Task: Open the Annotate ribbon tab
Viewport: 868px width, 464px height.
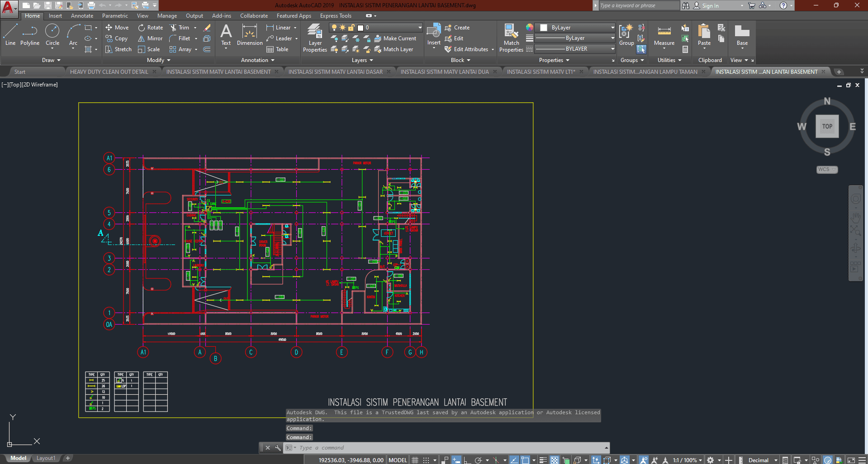Action: pos(82,16)
